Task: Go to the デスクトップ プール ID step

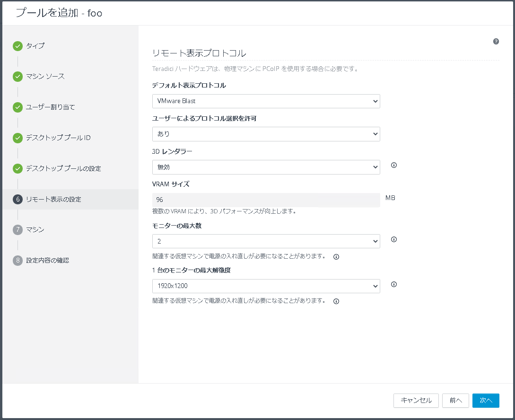Action: pyautogui.click(x=59, y=138)
